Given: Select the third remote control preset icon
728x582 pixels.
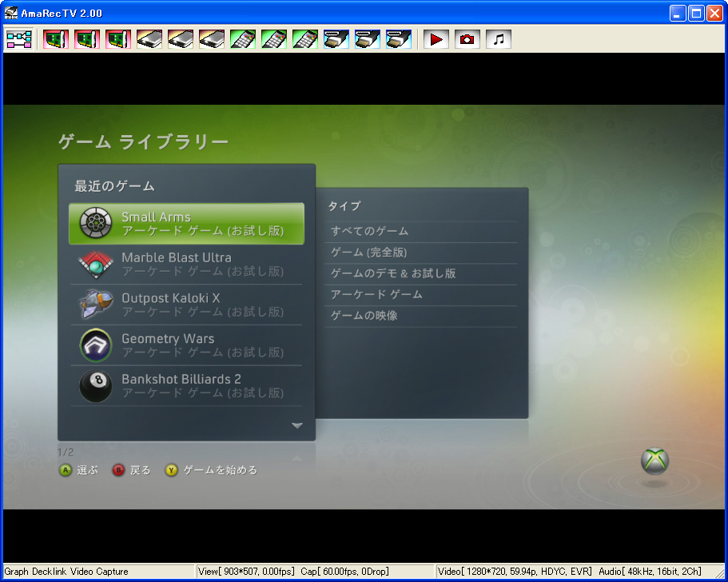Looking at the screenshot, I should 305,39.
